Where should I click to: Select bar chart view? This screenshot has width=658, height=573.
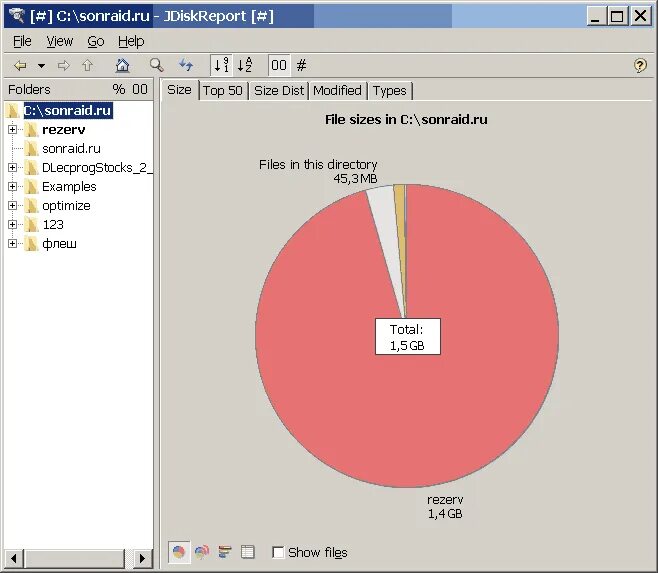(225, 552)
